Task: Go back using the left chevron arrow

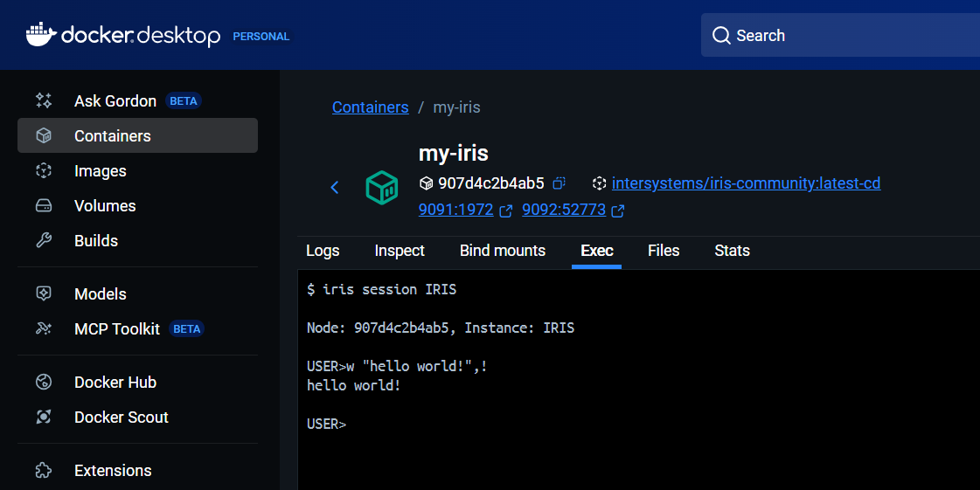Action: (x=334, y=188)
